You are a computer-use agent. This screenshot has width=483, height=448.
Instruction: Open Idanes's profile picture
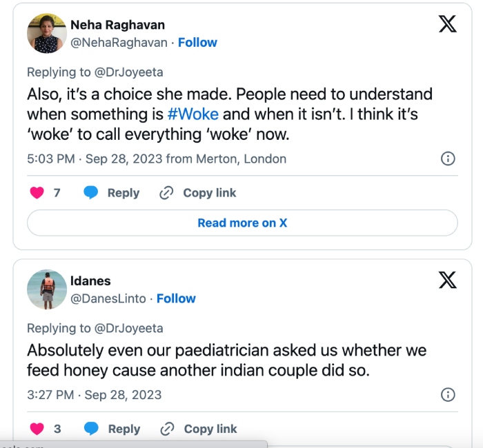click(46, 289)
